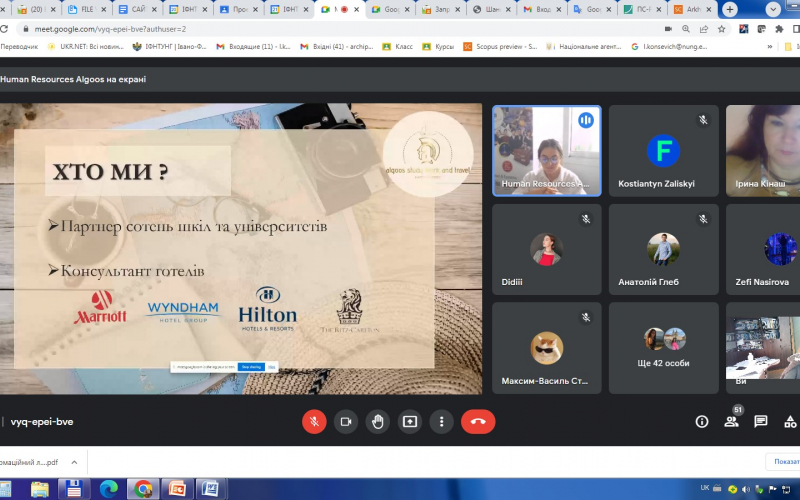This screenshot has width=800, height=500.
Task: Open meeting details info icon
Action: (702, 421)
